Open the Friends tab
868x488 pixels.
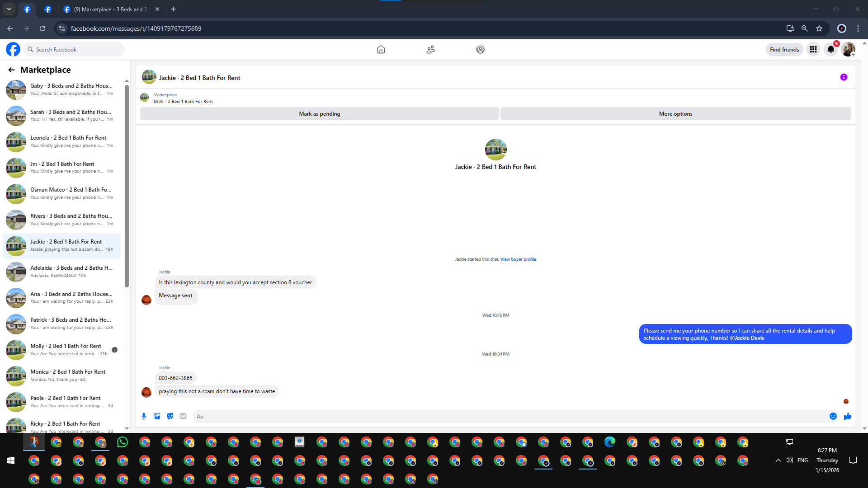pyautogui.click(x=430, y=50)
